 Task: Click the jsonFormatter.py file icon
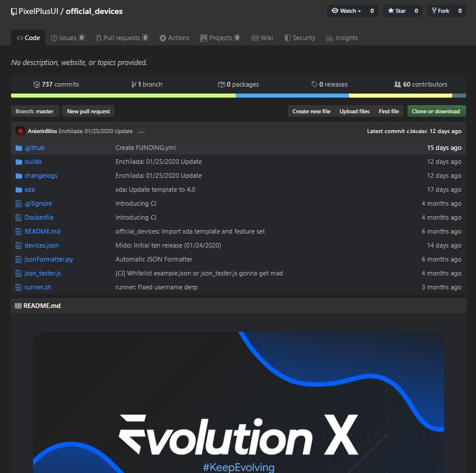click(x=19, y=259)
